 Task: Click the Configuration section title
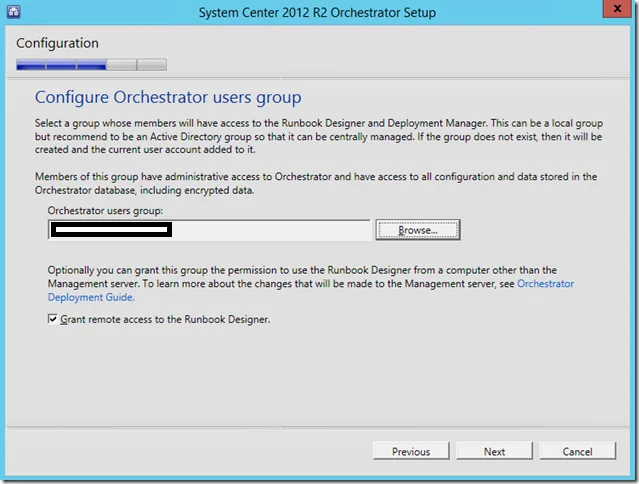click(x=57, y=43)
